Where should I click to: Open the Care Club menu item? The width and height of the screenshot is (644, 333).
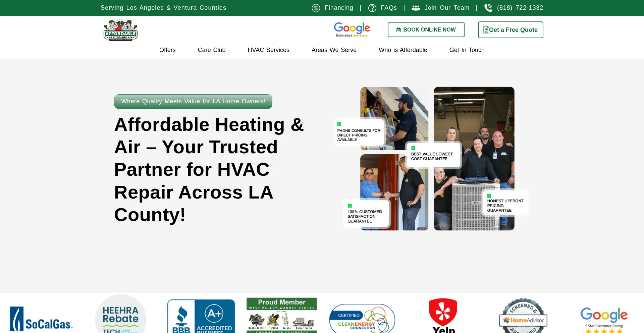tap(212, 50)
